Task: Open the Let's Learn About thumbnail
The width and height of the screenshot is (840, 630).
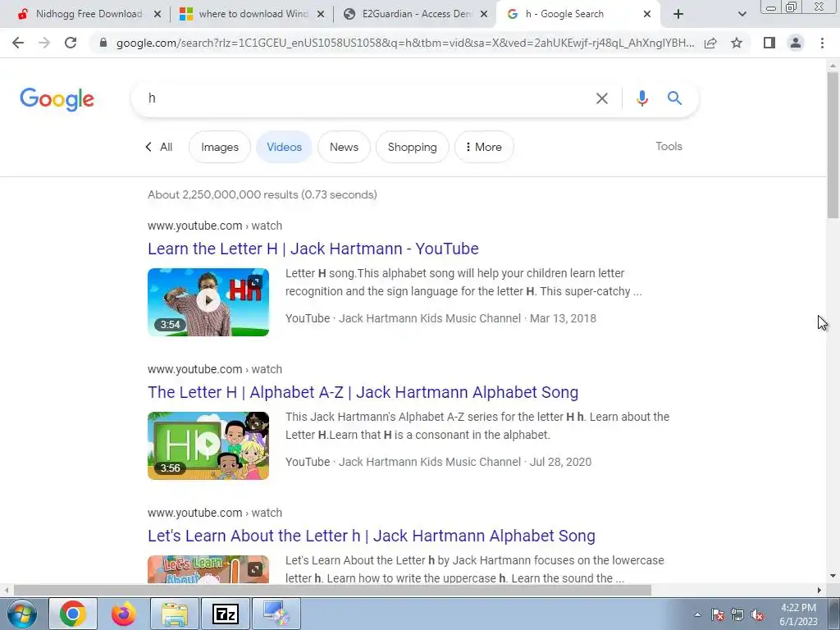Action: click(208, 569)
